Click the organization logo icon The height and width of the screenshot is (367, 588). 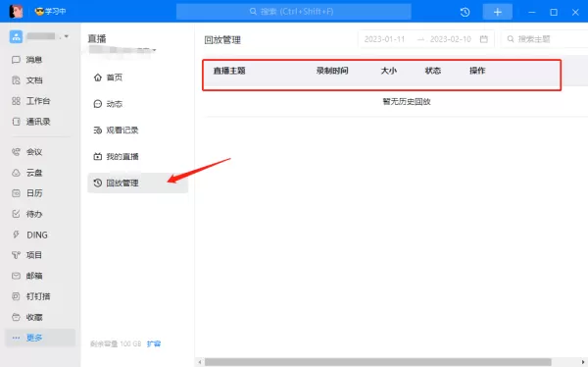16,37
